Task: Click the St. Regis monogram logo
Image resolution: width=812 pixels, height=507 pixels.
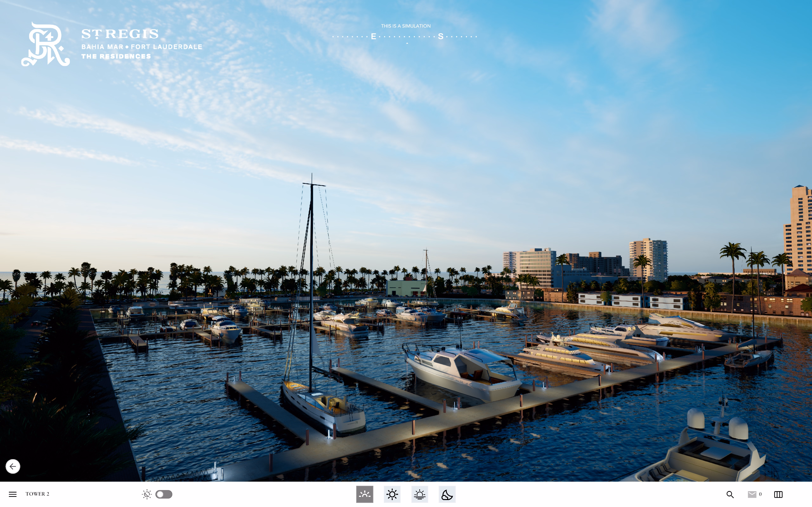Action: tap(46, 44)
